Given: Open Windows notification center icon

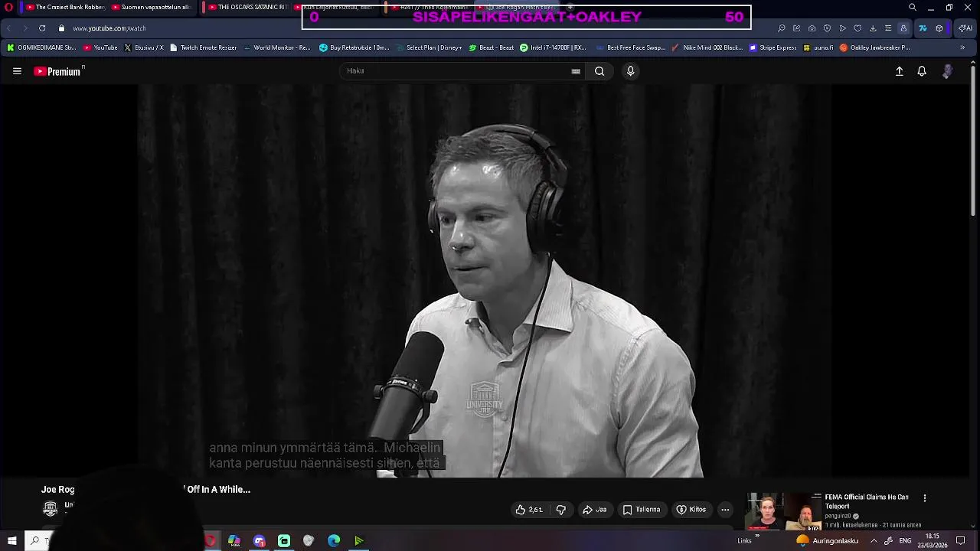Looking at the screenshot, I should [961, 541].
